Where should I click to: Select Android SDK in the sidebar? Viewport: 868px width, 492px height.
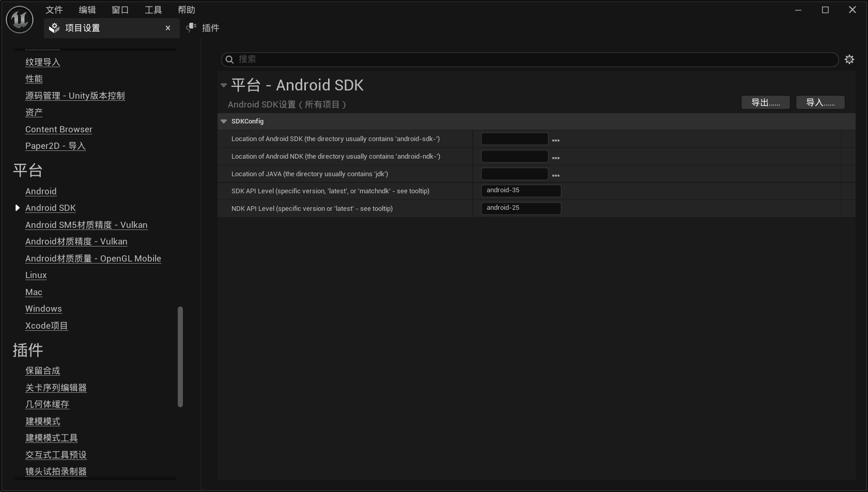coord(51,208)
